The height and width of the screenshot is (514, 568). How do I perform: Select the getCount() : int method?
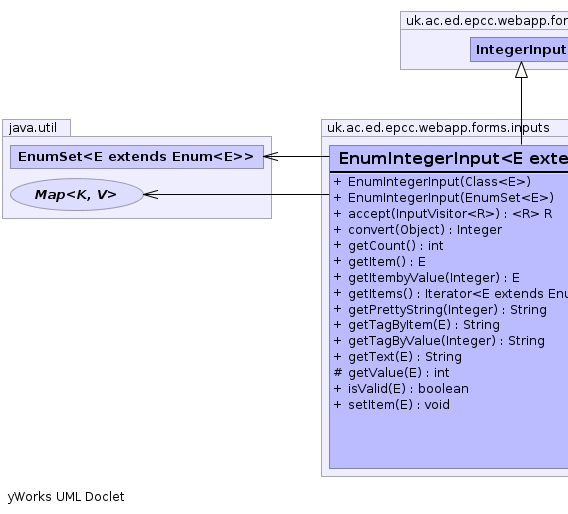pyautogui.click(x=388, y=246)
